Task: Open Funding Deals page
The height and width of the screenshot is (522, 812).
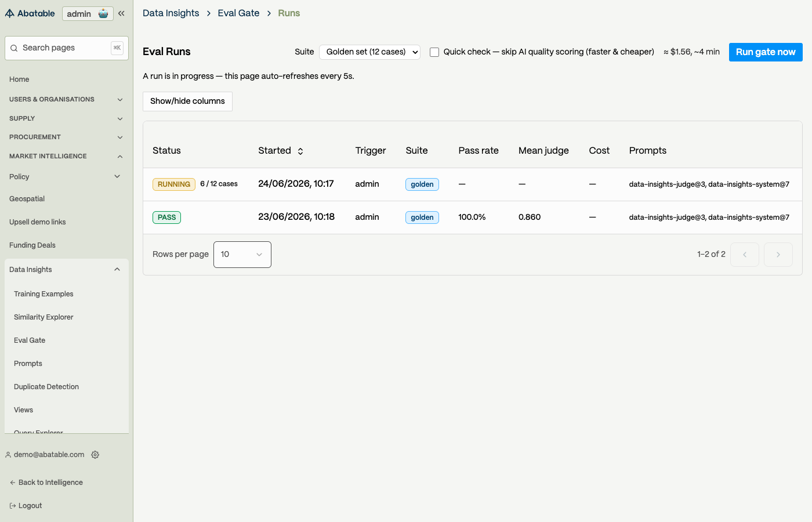Action: click(x=32, y=245)
